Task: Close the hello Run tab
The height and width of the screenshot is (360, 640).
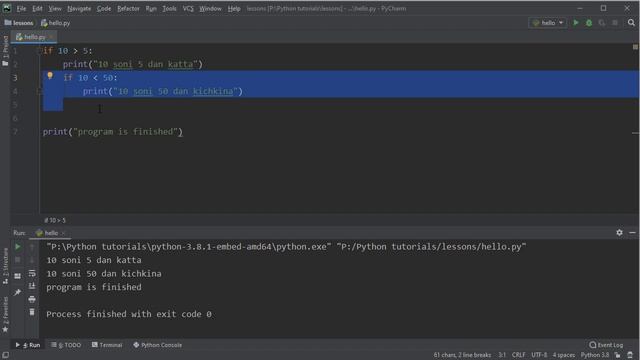Action: pyautogui.click(x=63, y=233)
